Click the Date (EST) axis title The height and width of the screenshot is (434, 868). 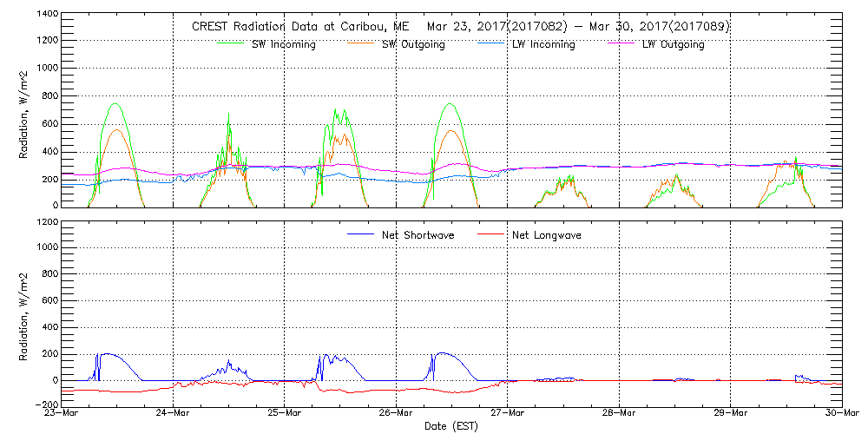[451, 426]
